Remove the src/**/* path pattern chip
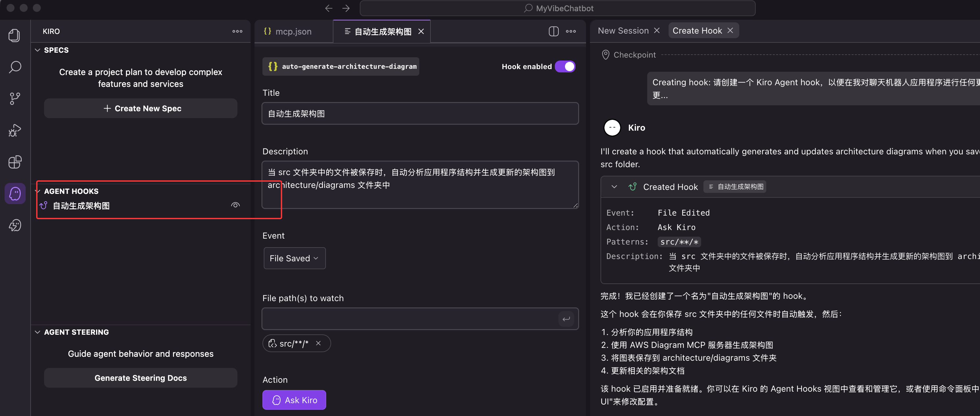 (x=318, y=343)
